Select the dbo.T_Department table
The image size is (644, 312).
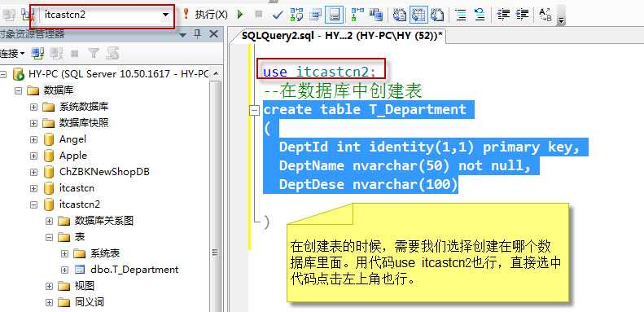(x=134, y=270)
